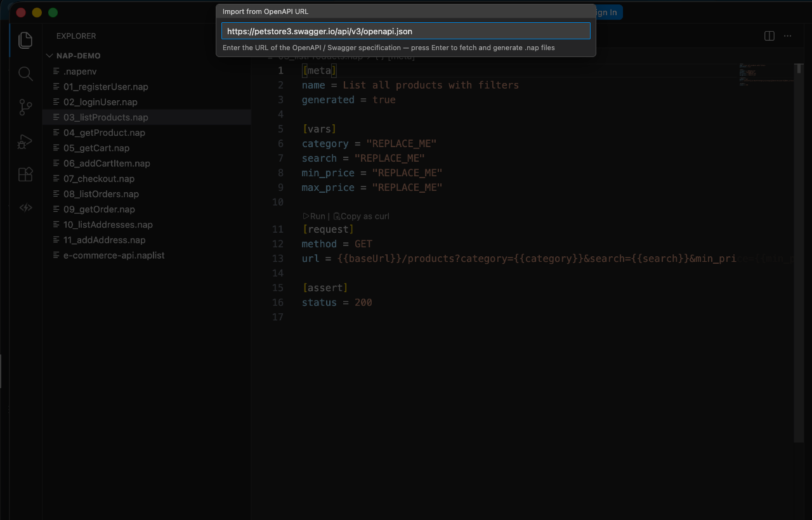The width and height of the screenshot is (812, 520).
Task: Click the min_price variable line
Action: (372, 173)
